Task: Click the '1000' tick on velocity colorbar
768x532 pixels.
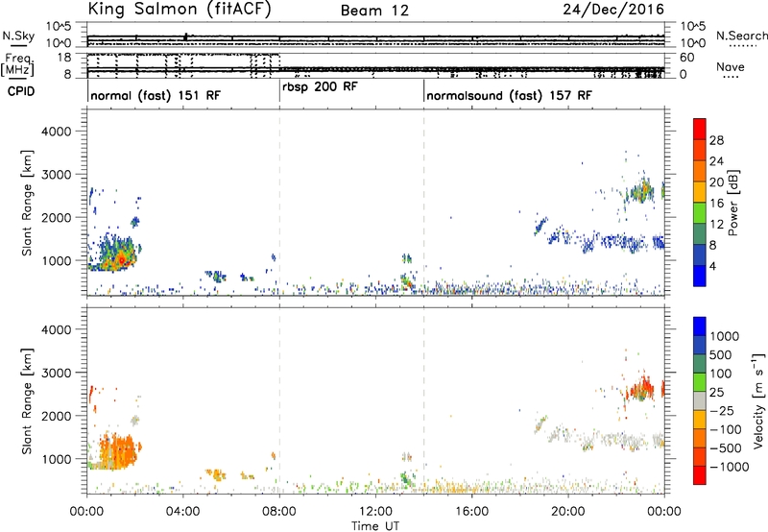Action: pyautogui.click(x=725, y=336)
